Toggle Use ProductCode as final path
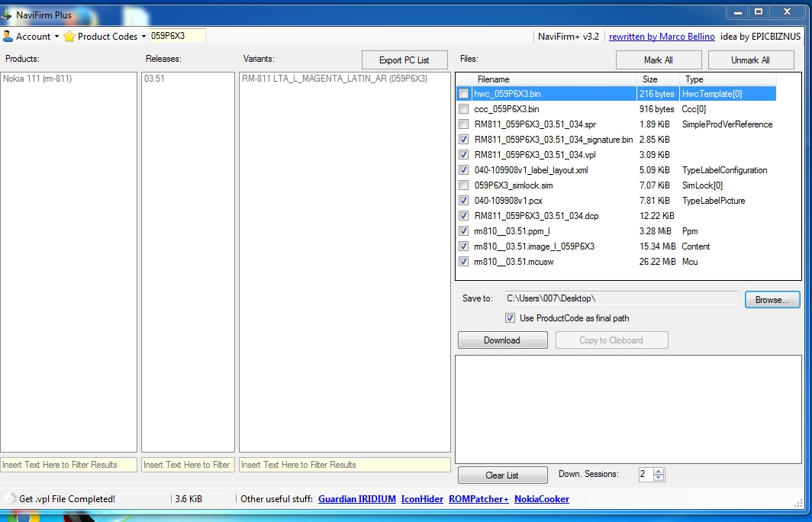The width and height of the screenshot is (812, 522). [510, 318]
